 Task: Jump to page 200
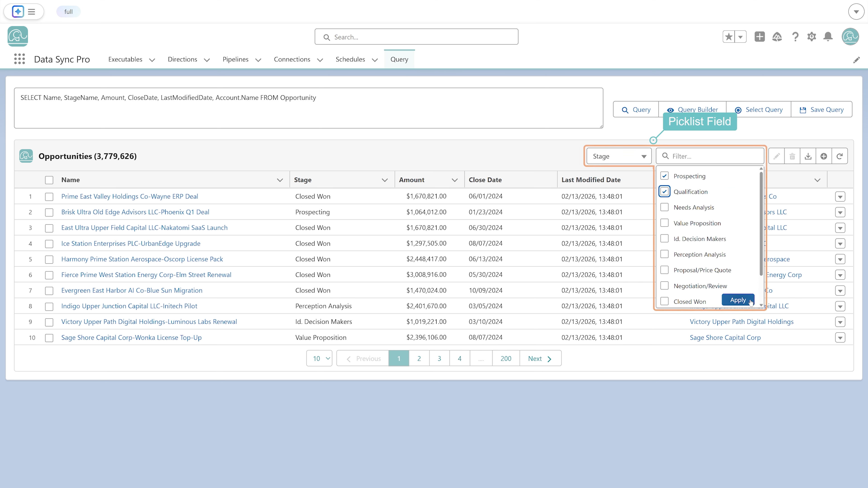506,358
